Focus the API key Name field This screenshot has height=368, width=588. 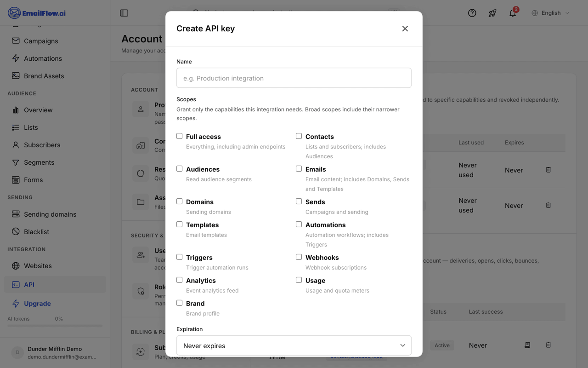[294, 78]
